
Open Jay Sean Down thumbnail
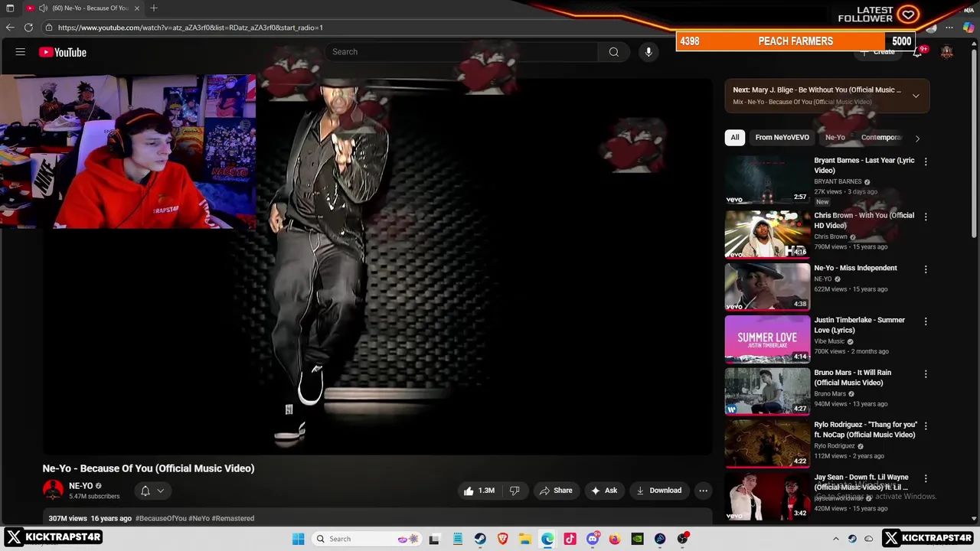click(767, 495)
